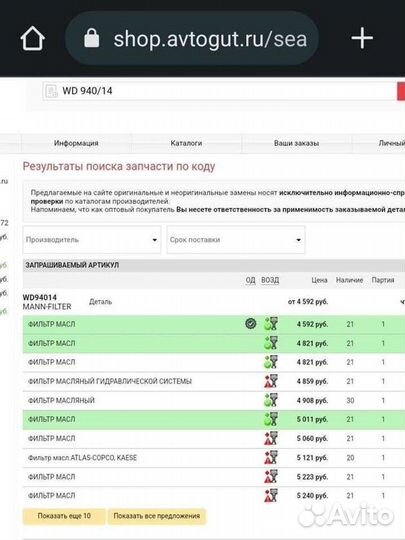Screen dimensions: 405x540
Task: Click the no-return icon in the 4 859 руб. row
Action: click(x=271, y=381)
